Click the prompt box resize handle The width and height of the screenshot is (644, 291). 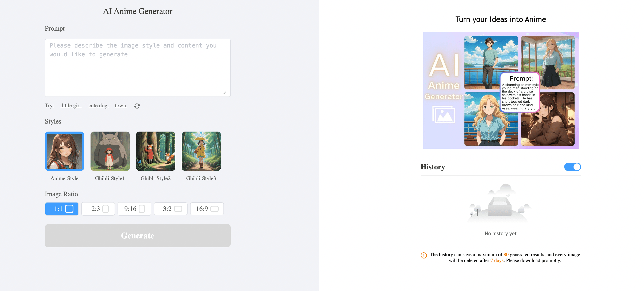click(x=224, y=92)
